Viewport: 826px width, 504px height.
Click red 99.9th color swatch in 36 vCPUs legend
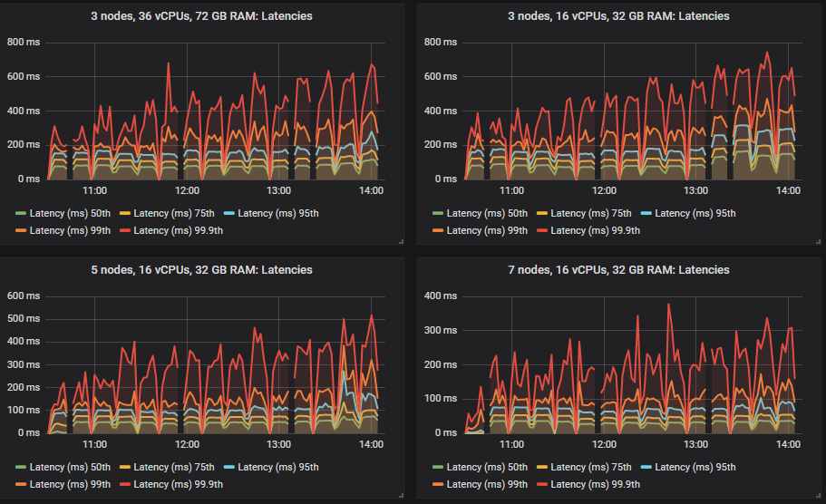(x=126, y=230)
